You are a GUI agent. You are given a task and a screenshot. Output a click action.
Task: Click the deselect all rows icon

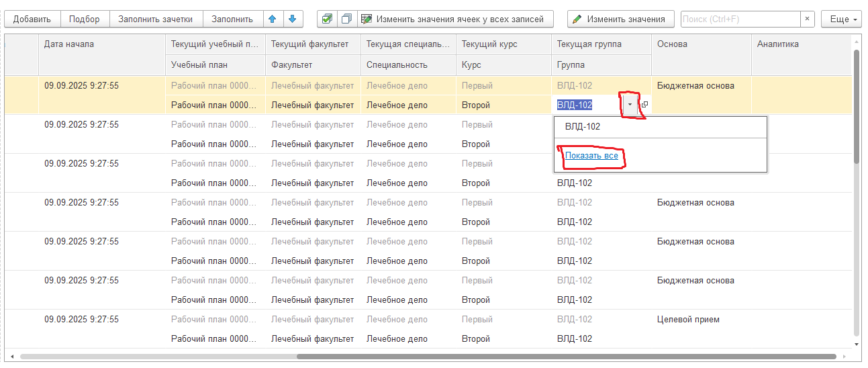click(x=346, y=19)
